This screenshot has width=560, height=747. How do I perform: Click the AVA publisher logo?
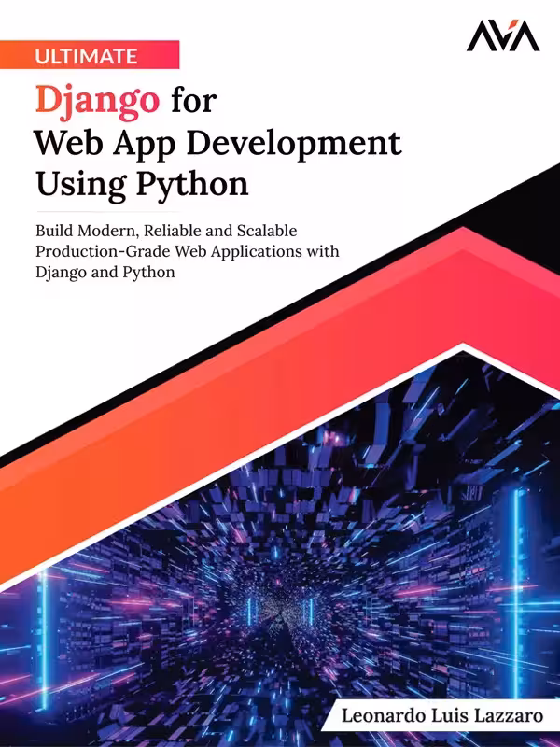(x=503, y=36)
